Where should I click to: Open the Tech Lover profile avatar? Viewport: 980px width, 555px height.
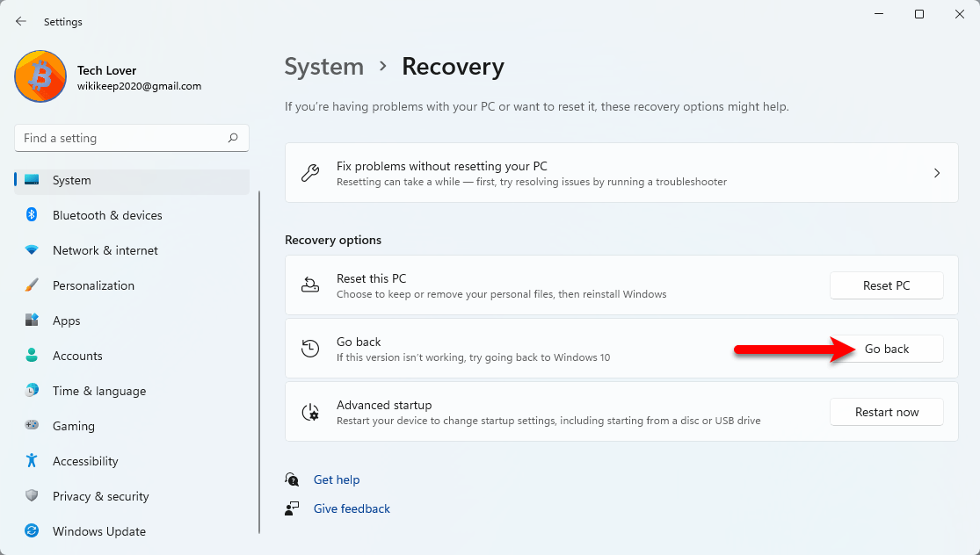(40, 76)
